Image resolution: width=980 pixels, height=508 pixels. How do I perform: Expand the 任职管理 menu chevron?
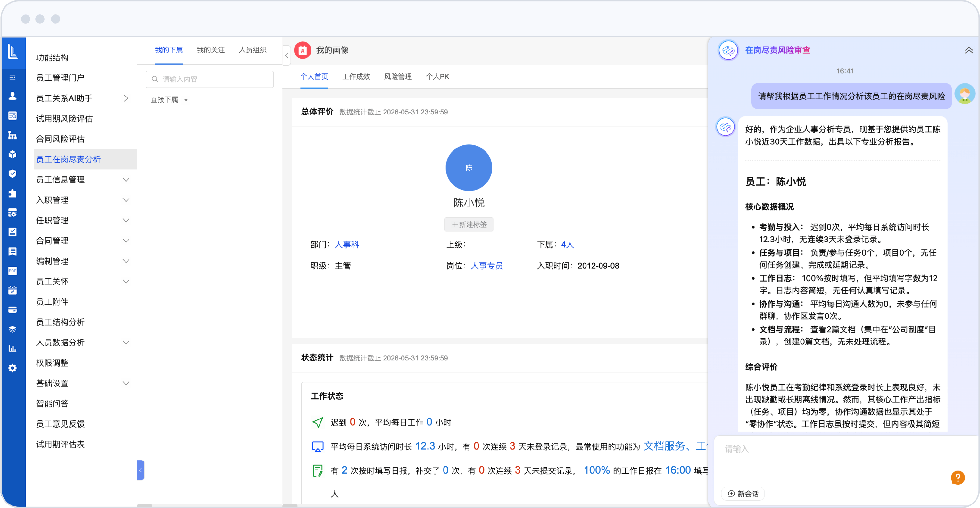[126, 221]
